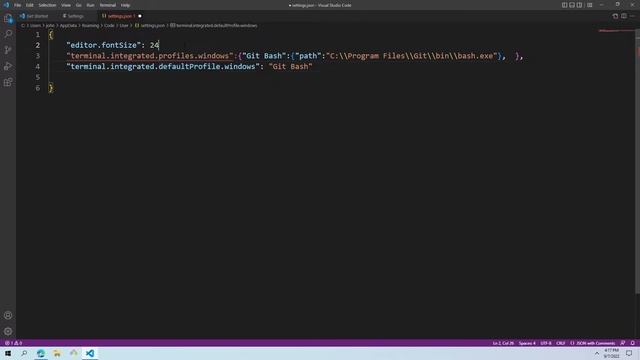Click 'CRLF' end of line status
This screenshot has height=360, width=640.
point(561,343)
